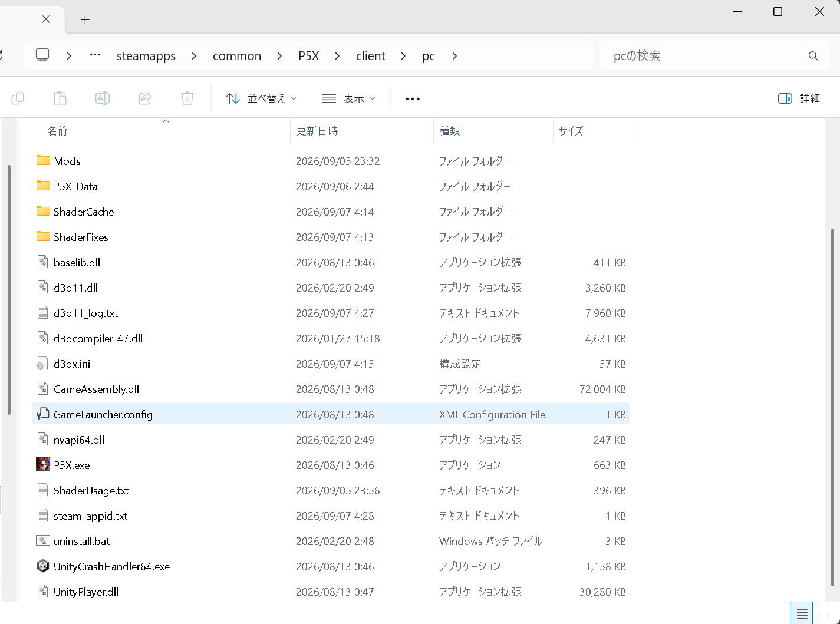Expand chevron after steamapps breadcrumb

tap(194, 56)
